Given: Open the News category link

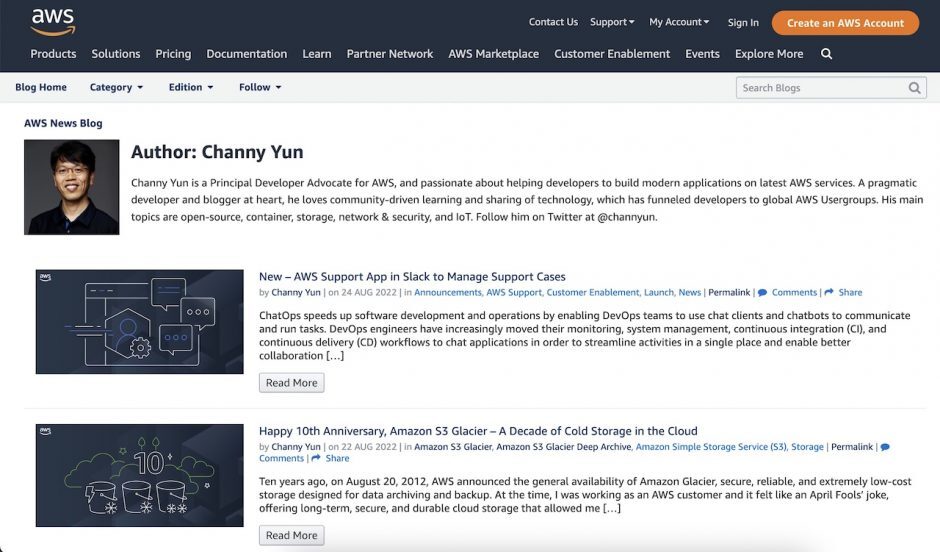Looking at the screenshot, I should tap(689, 292).
